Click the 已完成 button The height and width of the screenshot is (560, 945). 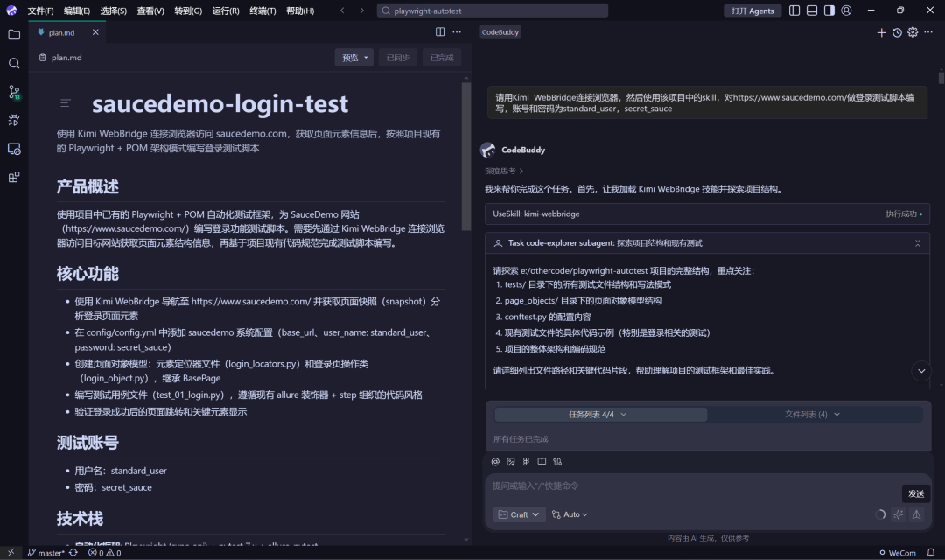[x=442, y=58]
